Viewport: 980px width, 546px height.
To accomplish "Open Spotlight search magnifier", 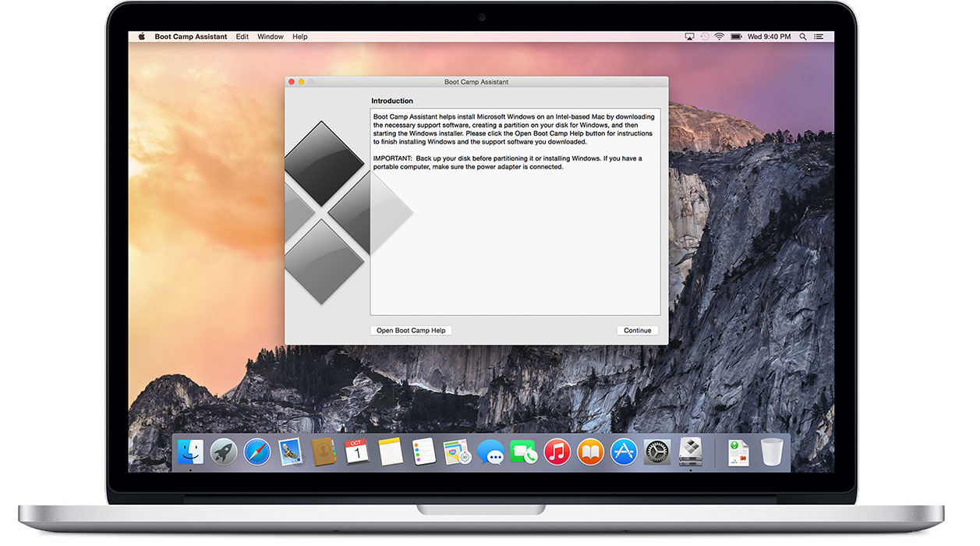I will pos(802,37).
